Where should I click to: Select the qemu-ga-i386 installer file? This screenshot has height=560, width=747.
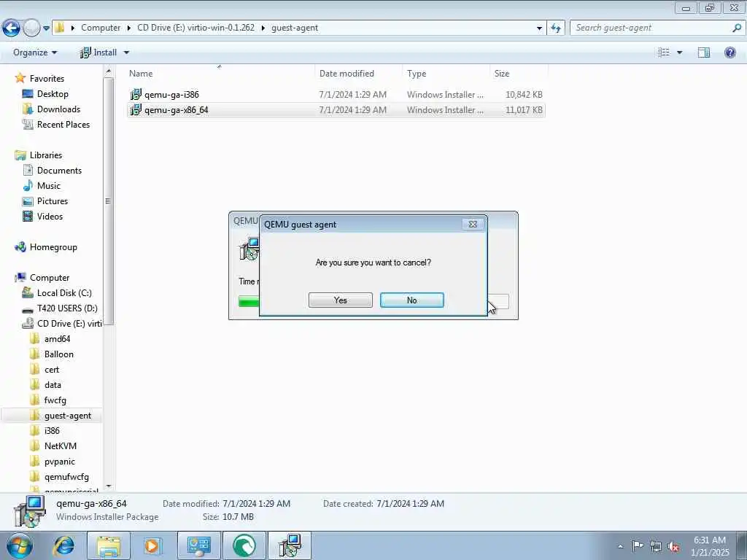[x=336, y=94]
